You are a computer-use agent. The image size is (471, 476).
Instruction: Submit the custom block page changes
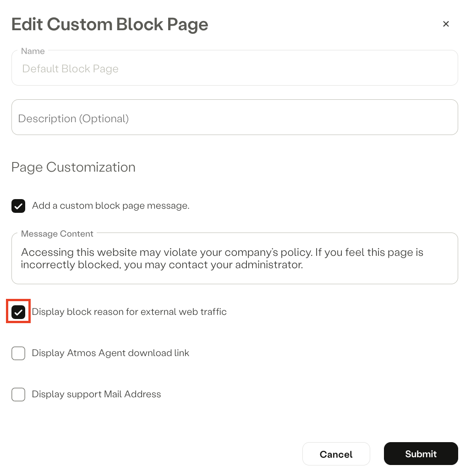[x=421, y=454]
